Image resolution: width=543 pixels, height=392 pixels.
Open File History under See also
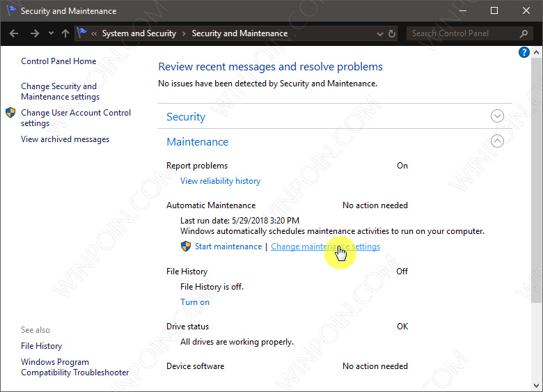tap(42, 346)
